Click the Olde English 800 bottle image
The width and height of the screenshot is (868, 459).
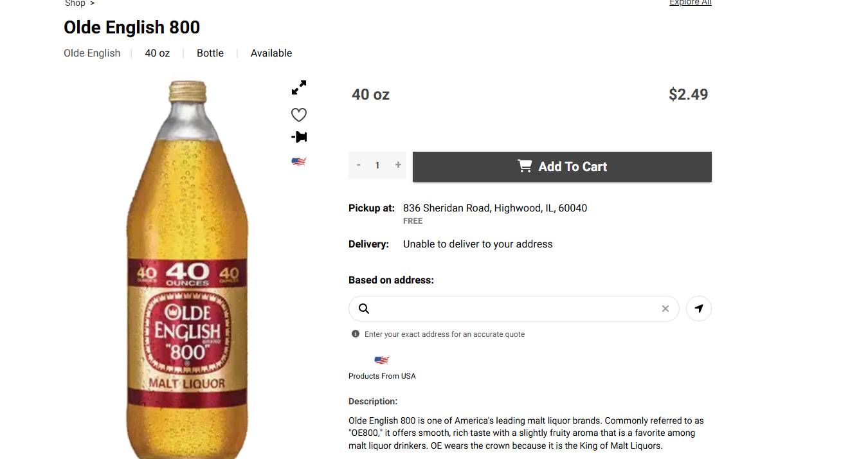tap(187, 269)
